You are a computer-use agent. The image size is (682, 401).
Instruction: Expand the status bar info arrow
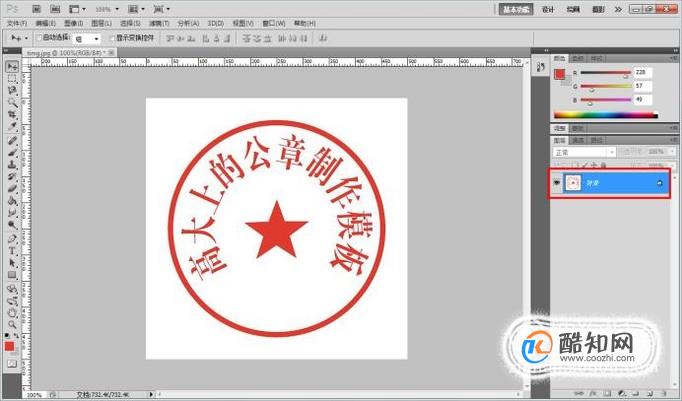151,394
